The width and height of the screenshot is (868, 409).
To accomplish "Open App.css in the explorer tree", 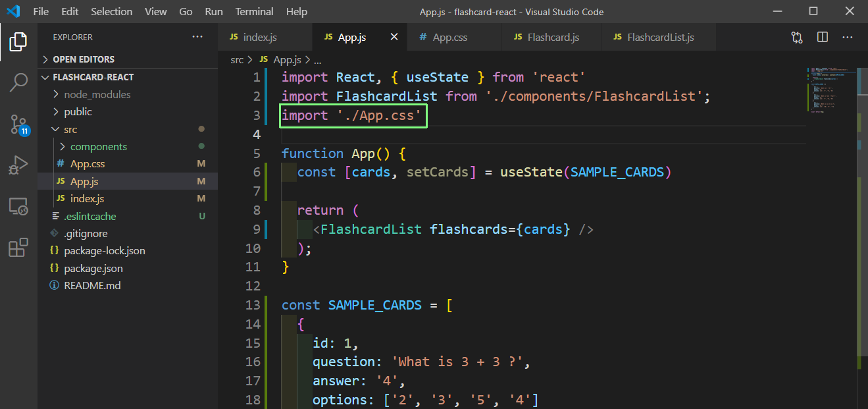I will 88,163.
